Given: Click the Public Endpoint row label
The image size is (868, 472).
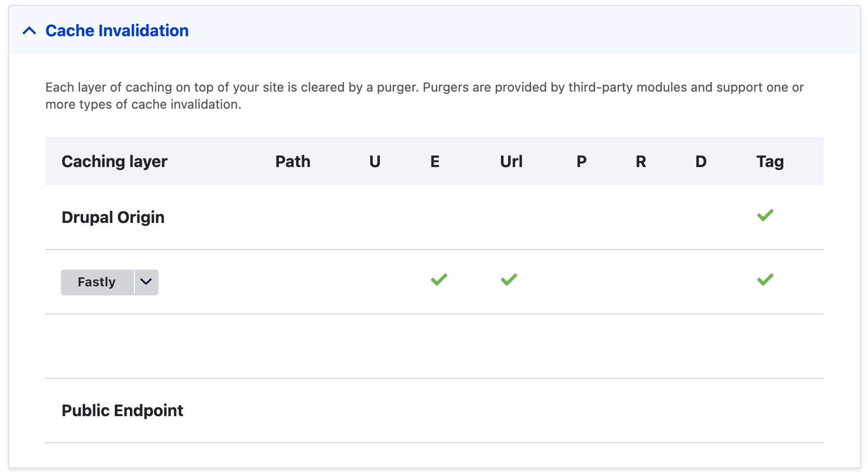Looking at the screenshot, I should click(x=122, y=411).
